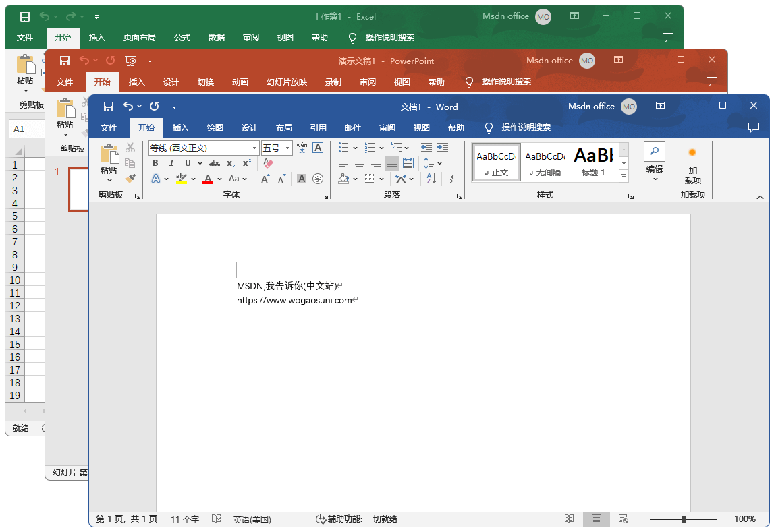Increase font size with the grow font icon
This screenshot has height=532, width=774.
(x=265, y=179)
